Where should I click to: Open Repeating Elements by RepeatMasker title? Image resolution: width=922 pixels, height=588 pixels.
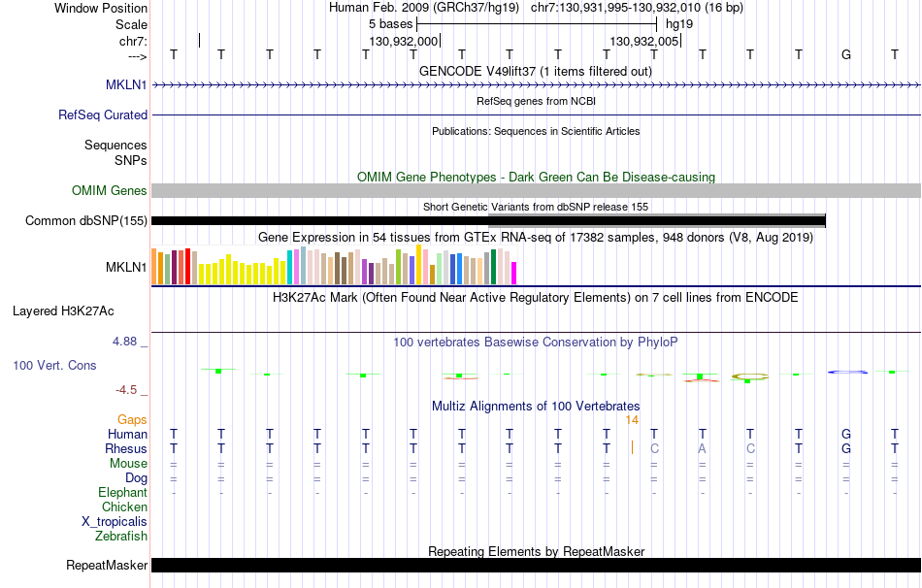coord(536,551)
